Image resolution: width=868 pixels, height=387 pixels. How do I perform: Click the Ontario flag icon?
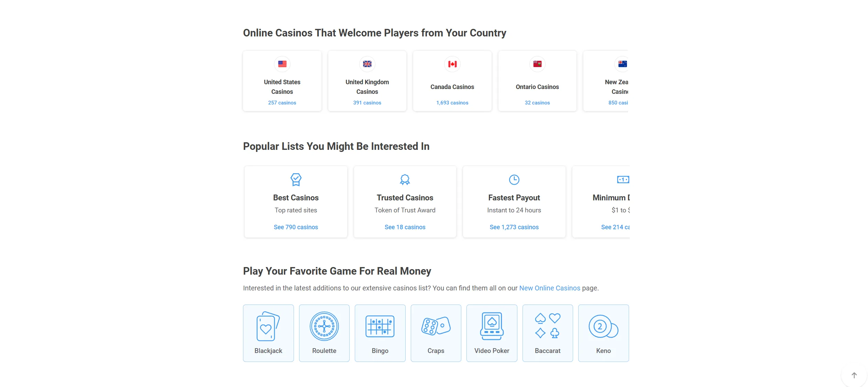(x=537, y=64)
